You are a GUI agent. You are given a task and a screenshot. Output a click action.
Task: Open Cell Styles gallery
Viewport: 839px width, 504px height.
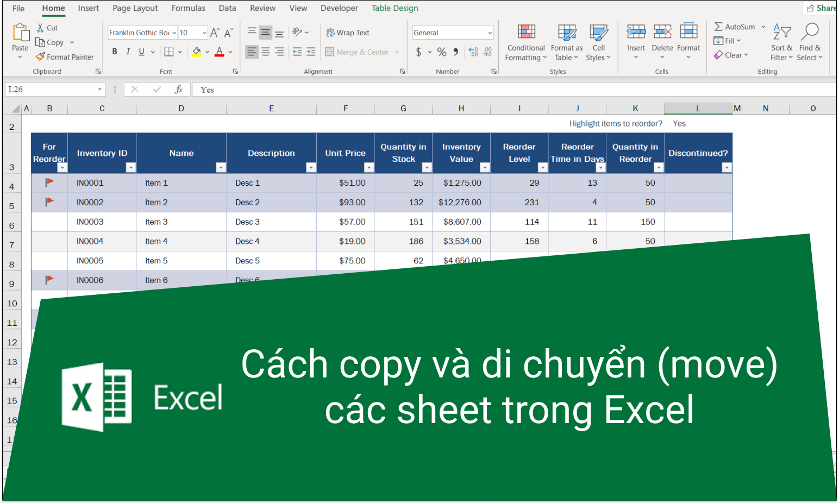(598, 42)
